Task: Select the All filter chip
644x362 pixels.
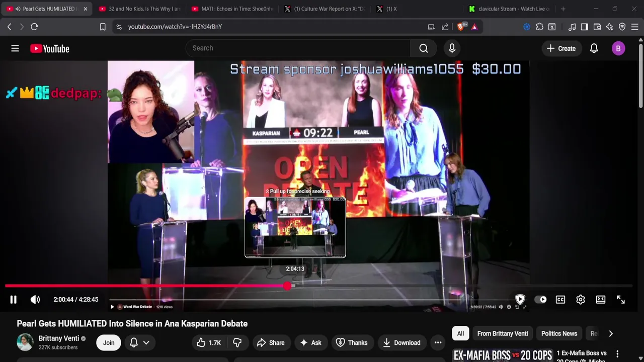Action: 460,333
